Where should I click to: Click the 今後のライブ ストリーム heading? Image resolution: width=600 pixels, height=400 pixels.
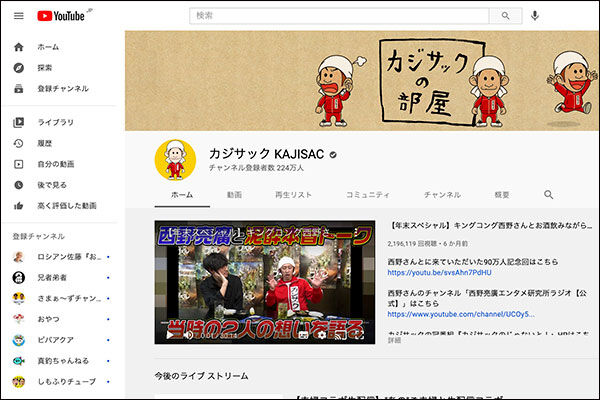(x=201, y=376)
